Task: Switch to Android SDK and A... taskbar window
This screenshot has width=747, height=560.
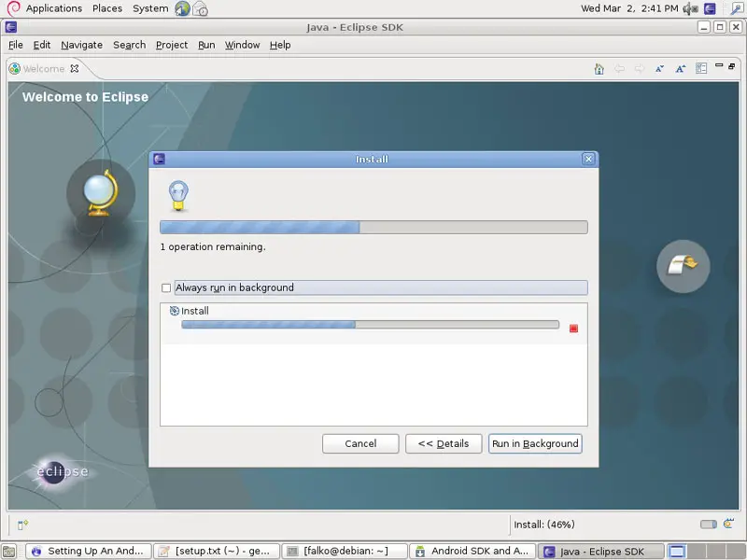Action: tap(472, 552)
